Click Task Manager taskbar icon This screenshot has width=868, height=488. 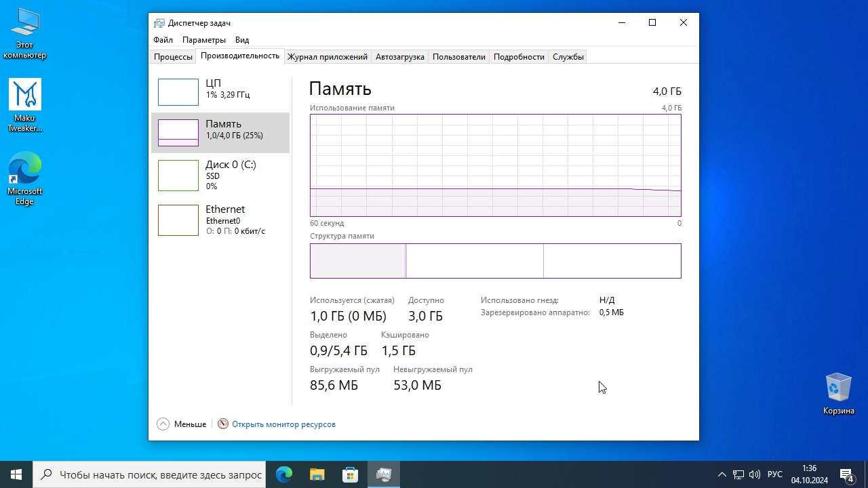click(x=384, y=474)
